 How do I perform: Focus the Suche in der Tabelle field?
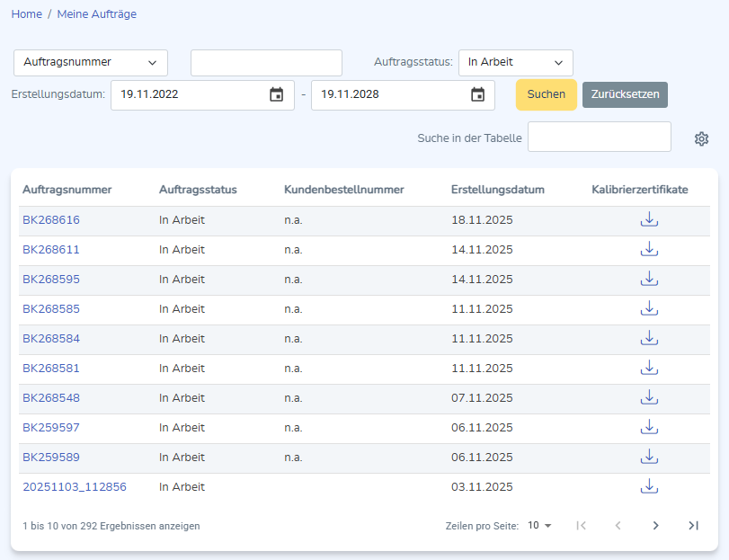[x=599, y=138]
